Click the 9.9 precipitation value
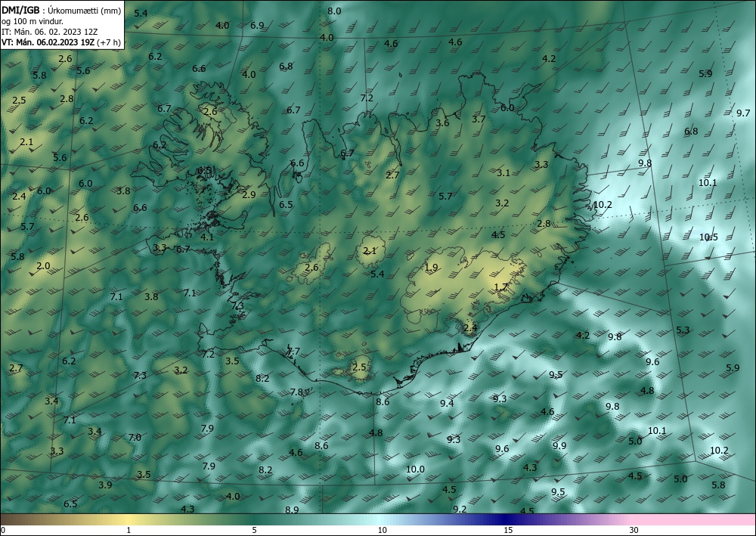Viewport: 756px width, 536px height. [x=559, y=445]
